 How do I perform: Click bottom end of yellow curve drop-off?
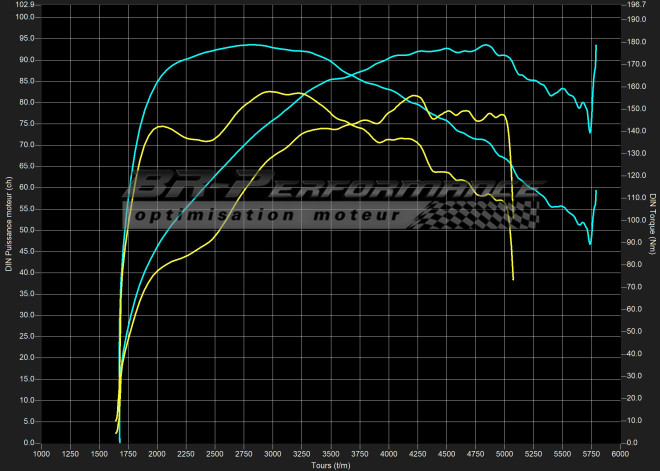point(513,279)
